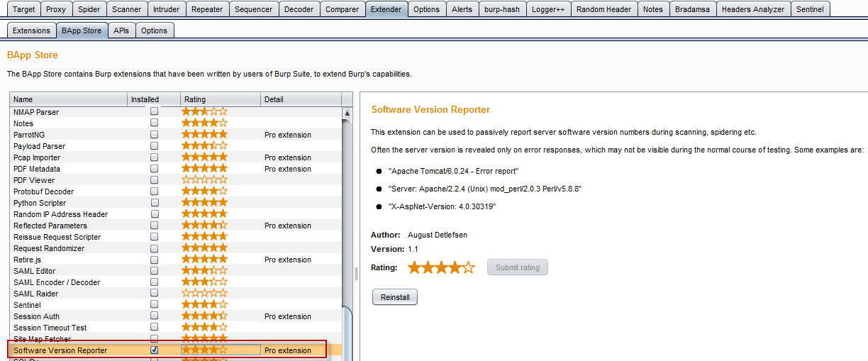Click the Submit rating button
This screenshot has height=361, width=868.
518,267
